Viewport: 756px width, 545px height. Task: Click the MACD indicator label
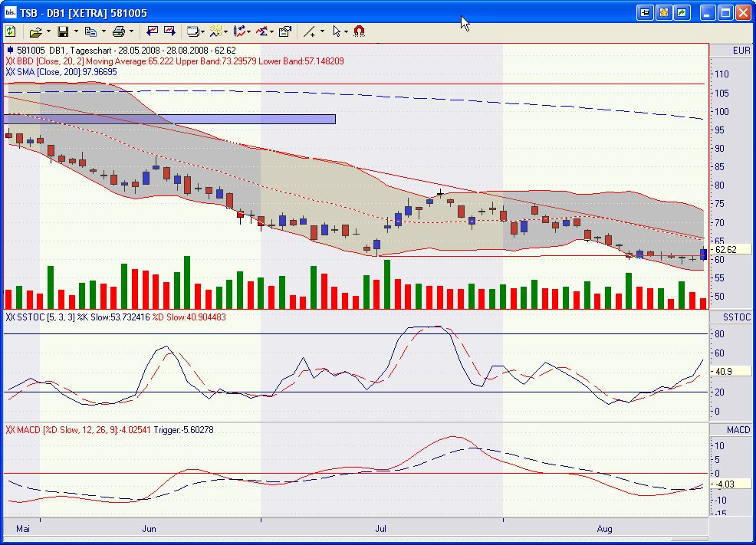pos(110,430)
